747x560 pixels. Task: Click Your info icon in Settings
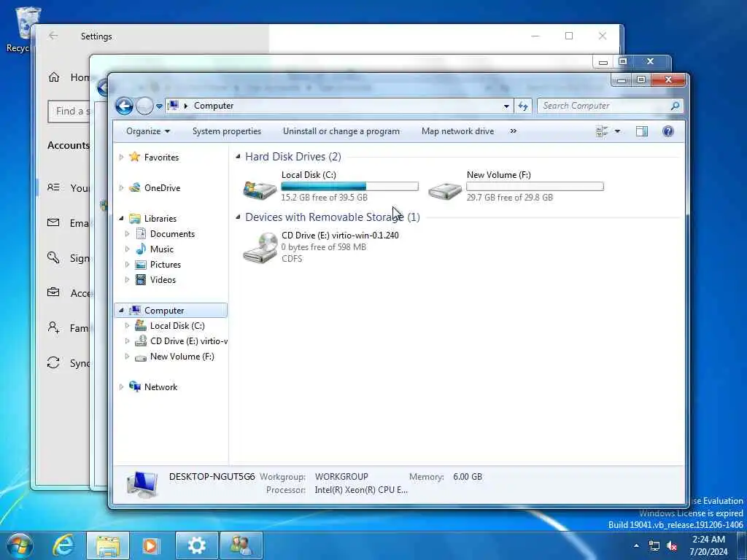53,187
